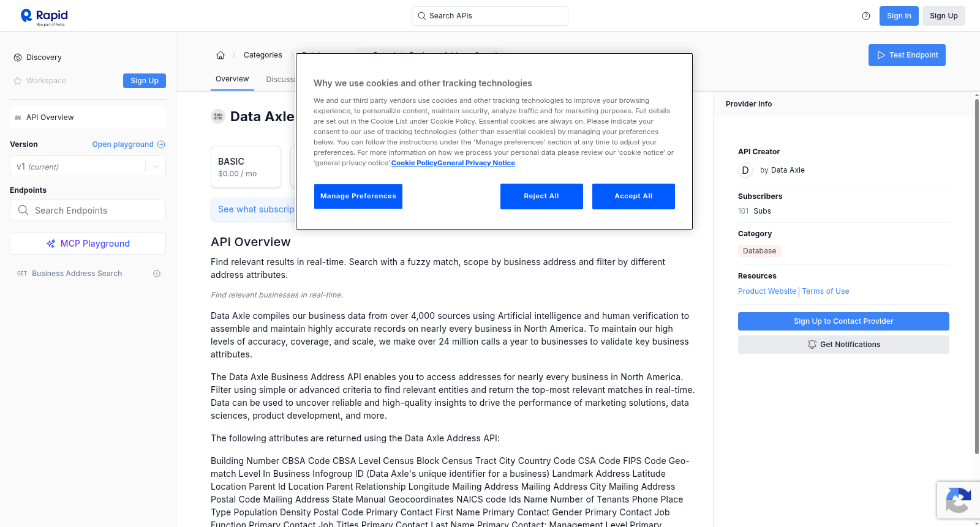Click the Data Axle creator avatar
This screenshot has height=527, width=980.
point(745,170)
